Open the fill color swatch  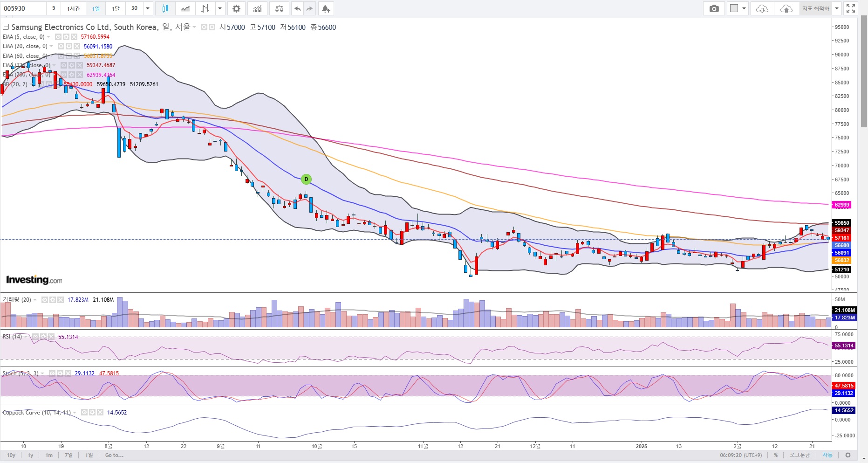click(734, 8)
